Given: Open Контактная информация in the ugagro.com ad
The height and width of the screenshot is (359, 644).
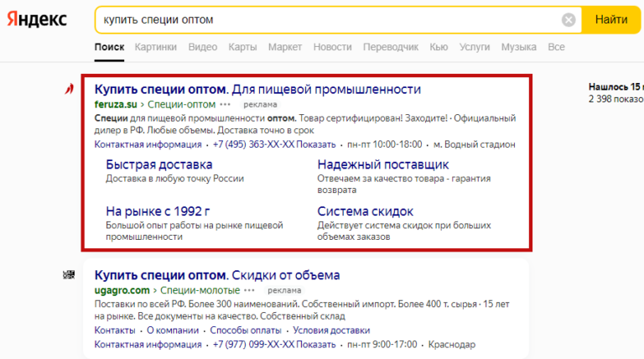Looking at the screenshot, I should pos(148,345).
